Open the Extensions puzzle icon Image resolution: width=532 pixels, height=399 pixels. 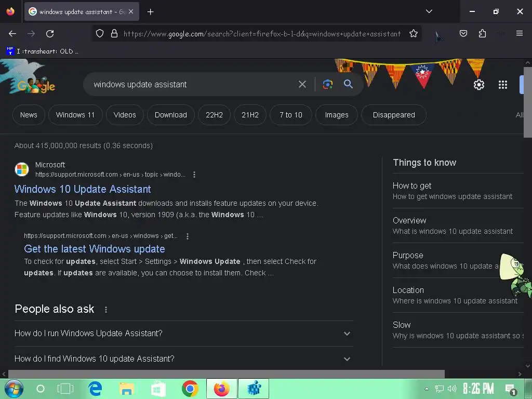482,33
